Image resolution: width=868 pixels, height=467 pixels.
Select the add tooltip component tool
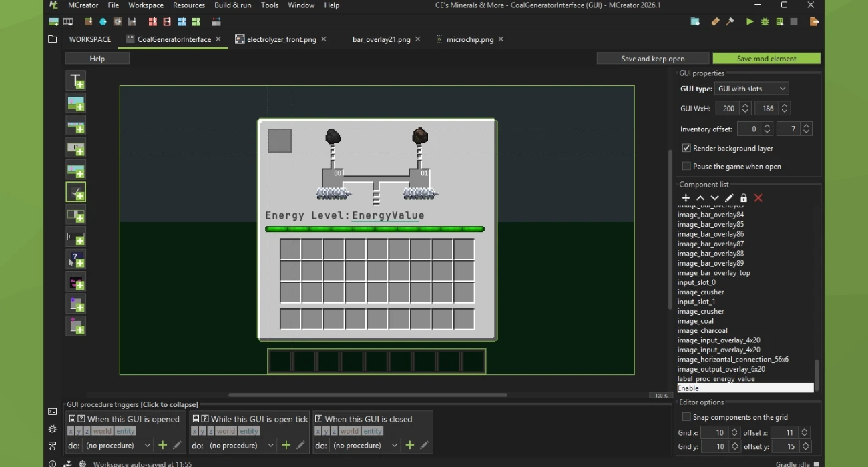(x=76, y=259)
